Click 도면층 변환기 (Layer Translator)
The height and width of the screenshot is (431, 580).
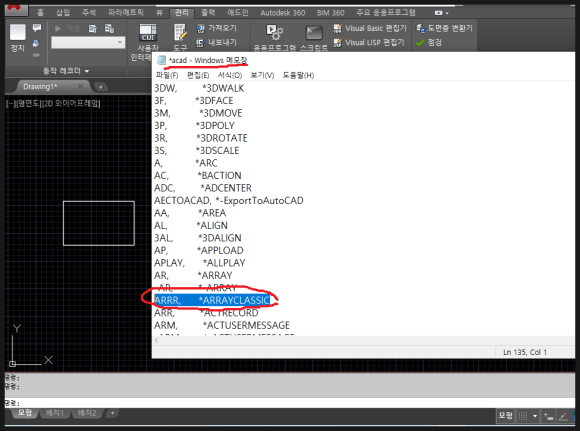(x=444, y=28)
